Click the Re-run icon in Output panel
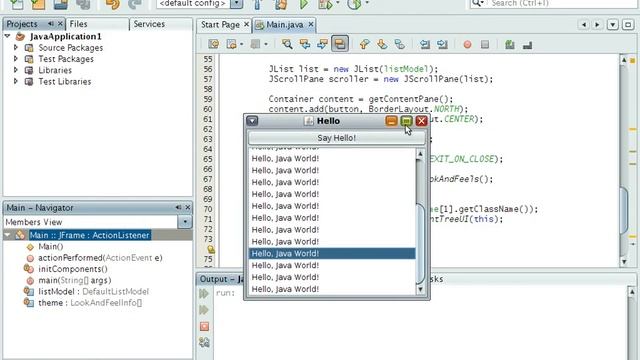The width and height of the screenshot is (640, 360). pyautogui.click(x=204, y=293)
